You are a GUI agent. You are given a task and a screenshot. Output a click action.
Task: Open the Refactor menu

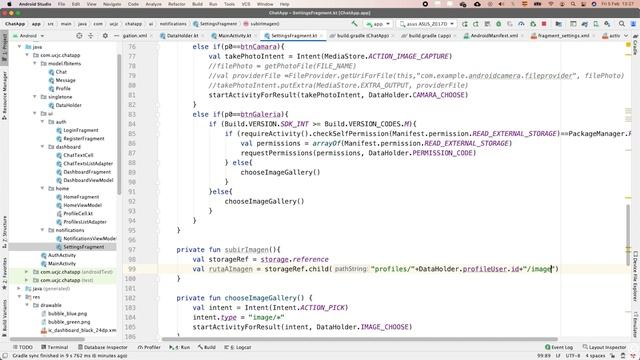click(177, 4)
